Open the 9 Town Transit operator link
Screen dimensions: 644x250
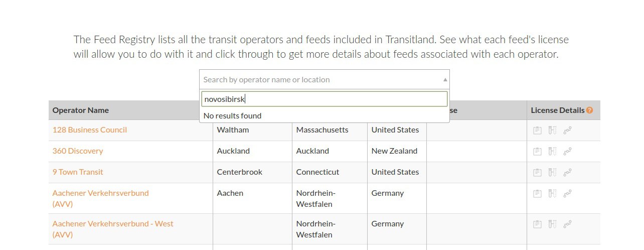(78, 172)
